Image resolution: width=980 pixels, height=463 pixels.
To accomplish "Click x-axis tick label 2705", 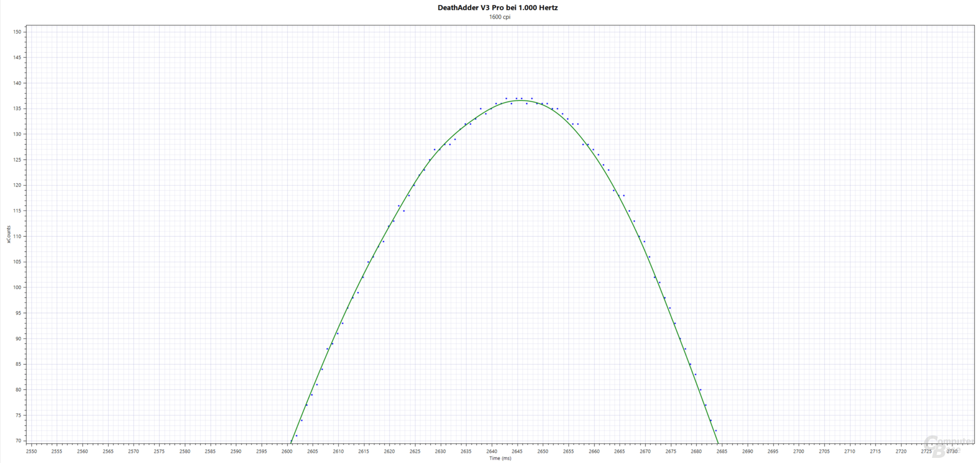I will (x=824, y=451).
